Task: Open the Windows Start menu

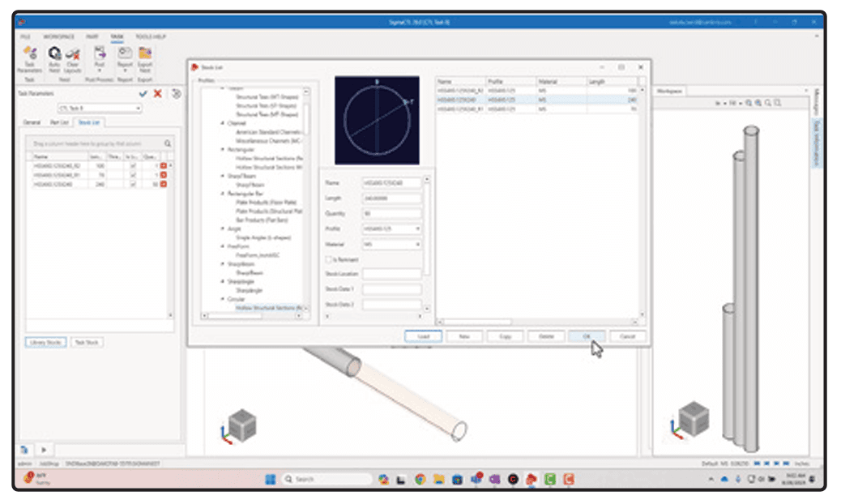Action: click(271, 479)
